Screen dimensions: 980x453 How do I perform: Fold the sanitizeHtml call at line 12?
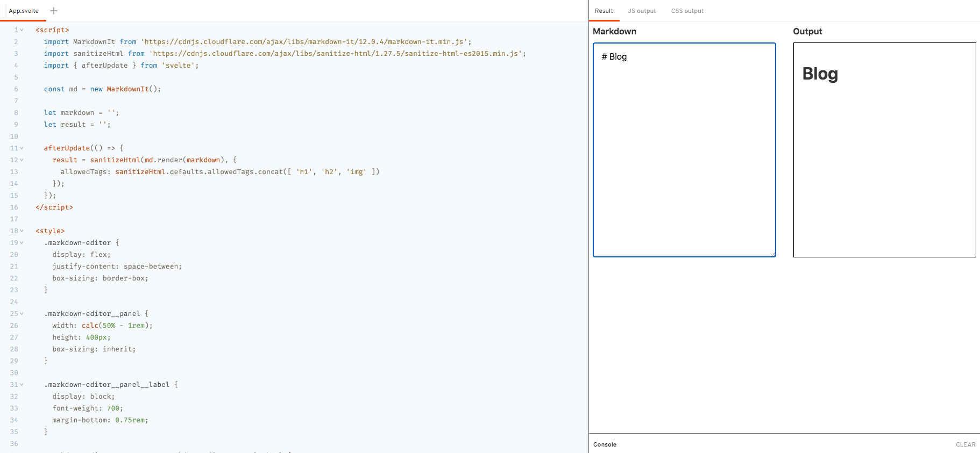pyautogui.click(x=22, y=160)
